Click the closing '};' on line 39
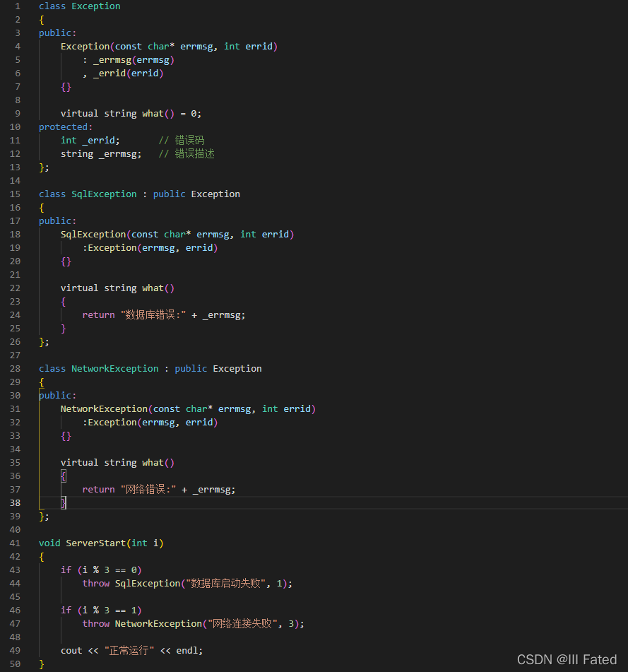 (44, 517)
